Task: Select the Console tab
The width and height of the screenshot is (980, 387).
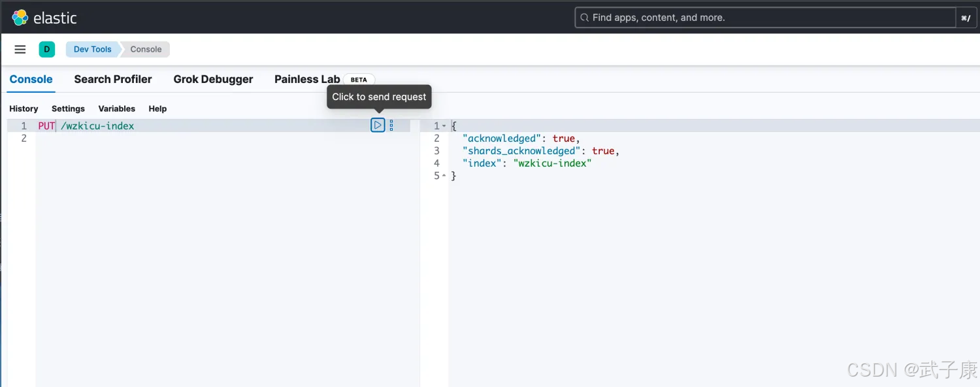Action: click(x=31, y=79)
